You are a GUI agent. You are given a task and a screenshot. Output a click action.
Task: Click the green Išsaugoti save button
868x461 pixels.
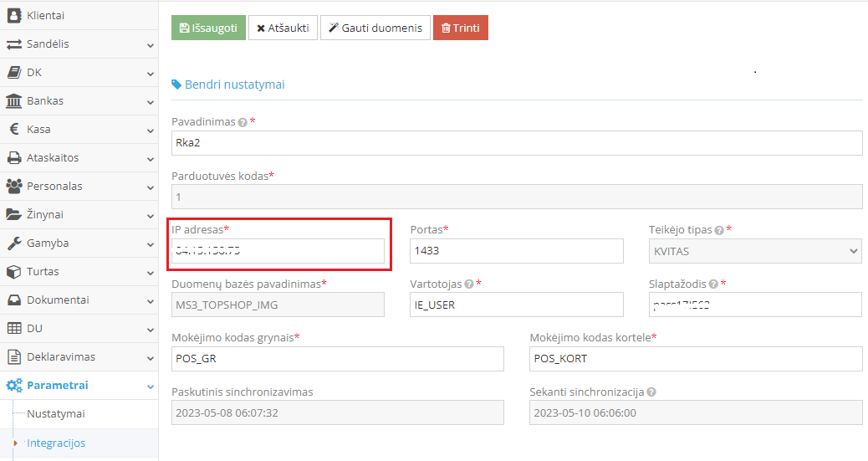208,28
